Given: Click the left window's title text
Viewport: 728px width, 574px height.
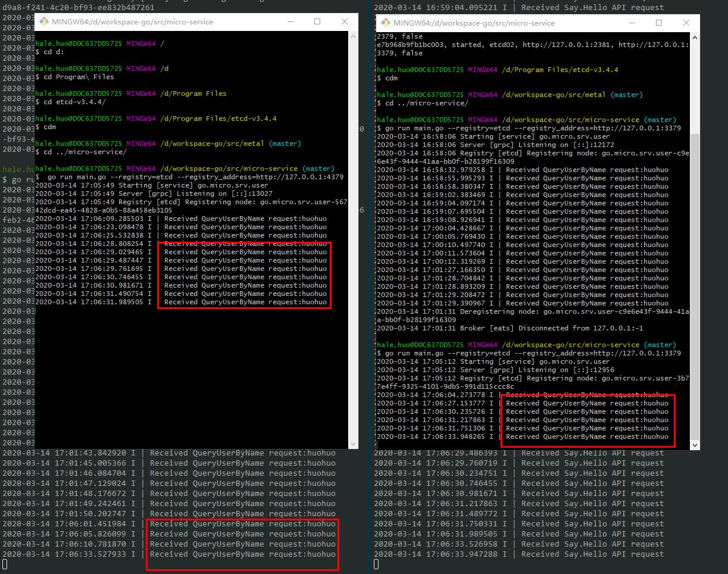Looking at the screenshot, I should (x=133, y=22).
